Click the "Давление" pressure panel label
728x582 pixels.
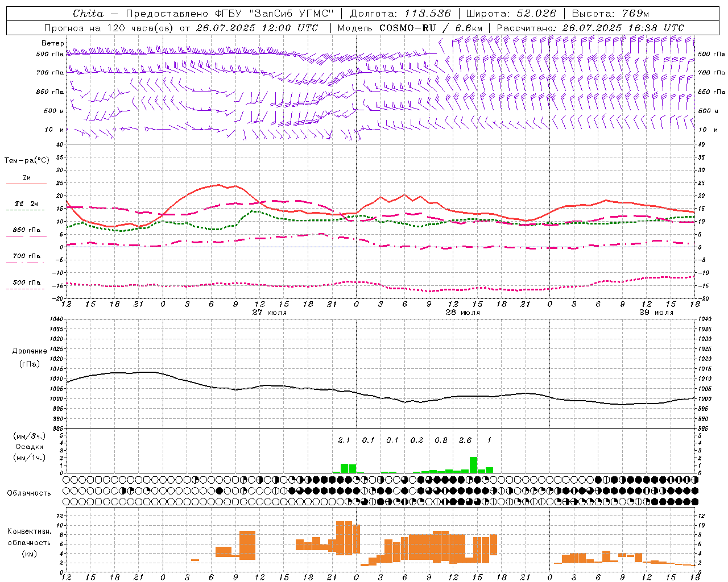[x=30, y=351]
